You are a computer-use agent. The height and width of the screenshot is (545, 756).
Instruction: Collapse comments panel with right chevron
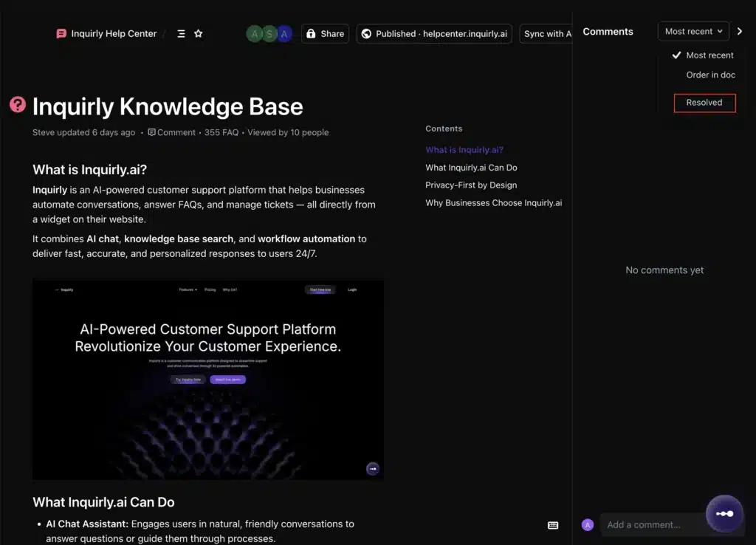click(x=740, y=31)
